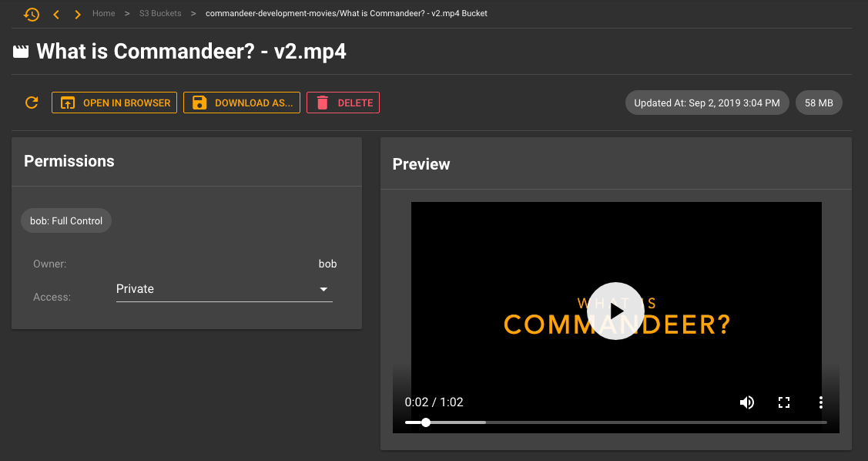This screenshot has height=461, width=868.
Task: Click the What is Commandeer? - v2.mp4 title
Action: pos(192,52)
